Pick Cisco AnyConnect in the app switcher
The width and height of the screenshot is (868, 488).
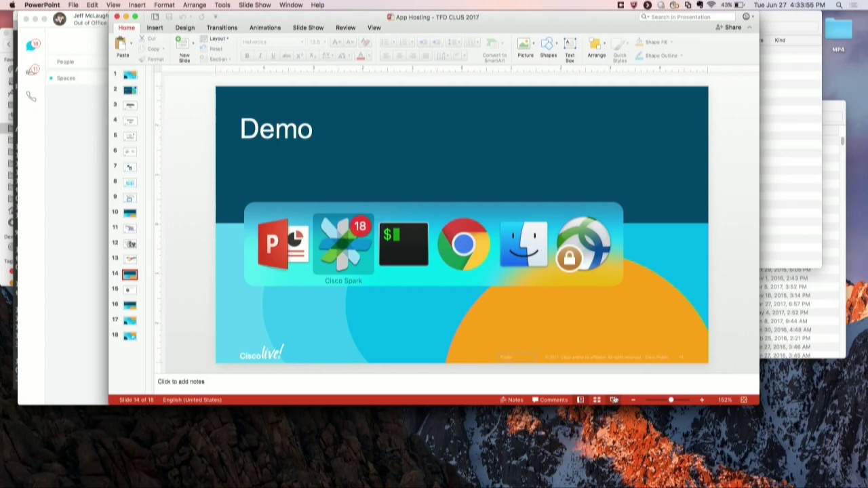[x=584, y=244]
